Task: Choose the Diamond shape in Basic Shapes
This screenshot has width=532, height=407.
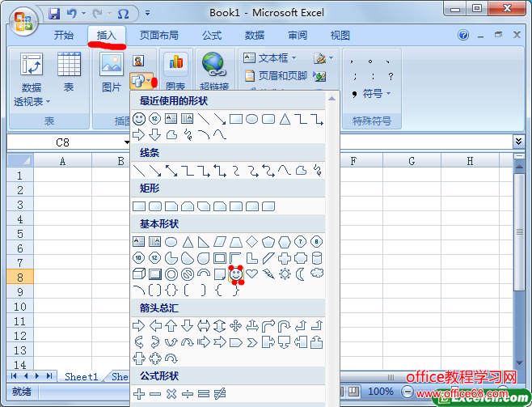Action: coord(251,242)
